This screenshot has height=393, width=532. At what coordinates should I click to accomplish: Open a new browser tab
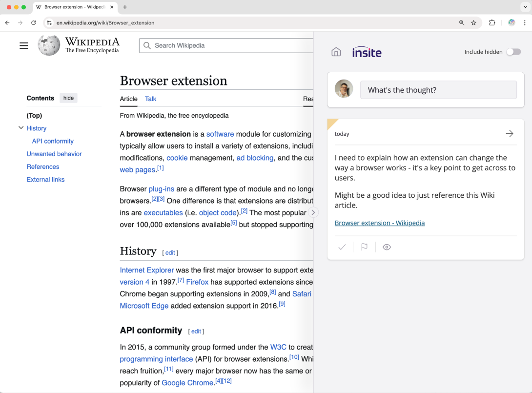[125, 7]
